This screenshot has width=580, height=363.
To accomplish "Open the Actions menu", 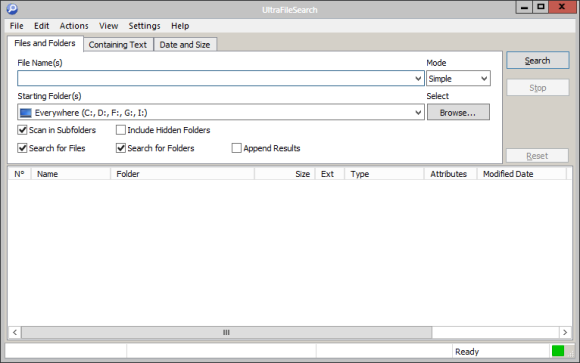I will [74, 26].
